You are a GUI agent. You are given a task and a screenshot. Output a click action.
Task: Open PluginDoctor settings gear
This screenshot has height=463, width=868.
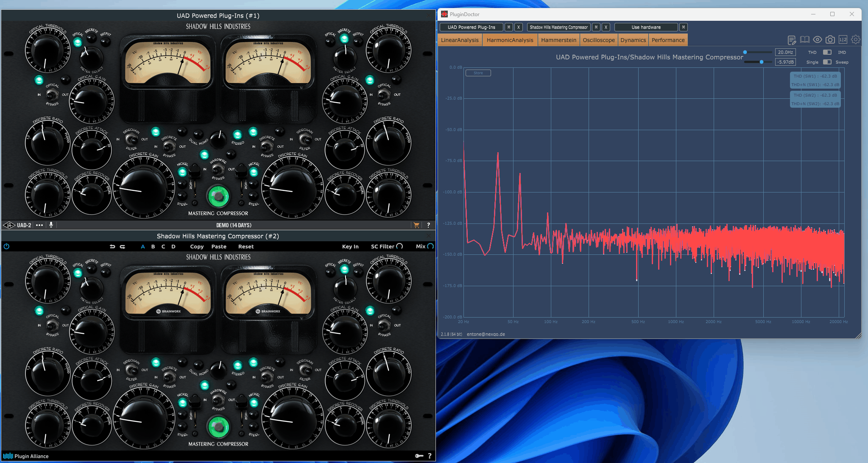pyautogui.click(x=856, y=39)
